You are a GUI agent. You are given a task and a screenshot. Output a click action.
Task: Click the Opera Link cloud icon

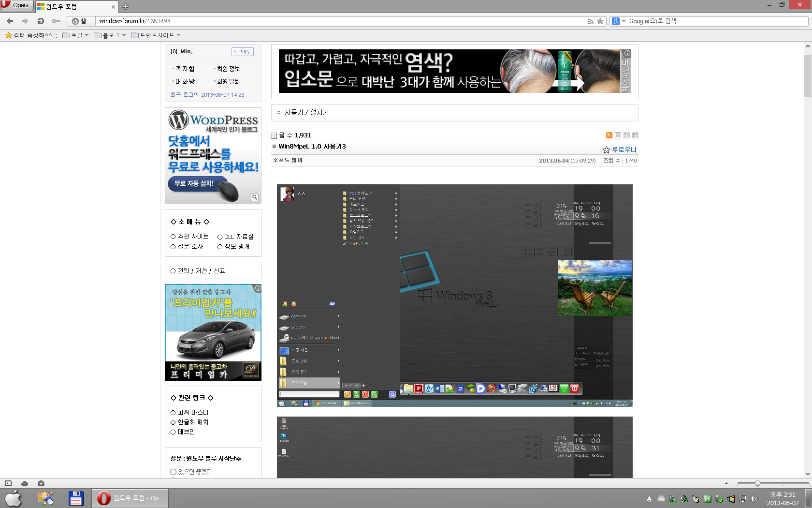pyautogui.click(x=25, y=483)
